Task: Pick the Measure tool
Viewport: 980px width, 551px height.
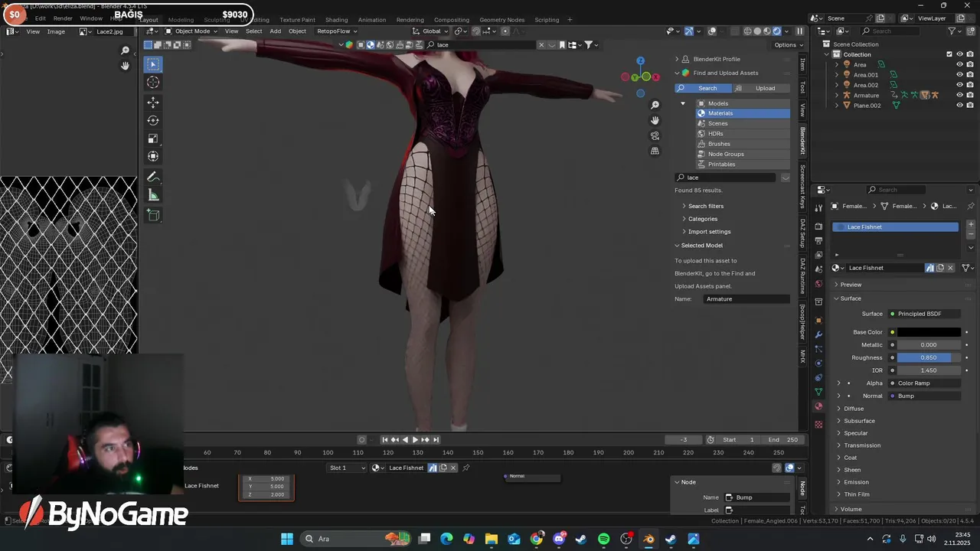Action: point(153,195)
